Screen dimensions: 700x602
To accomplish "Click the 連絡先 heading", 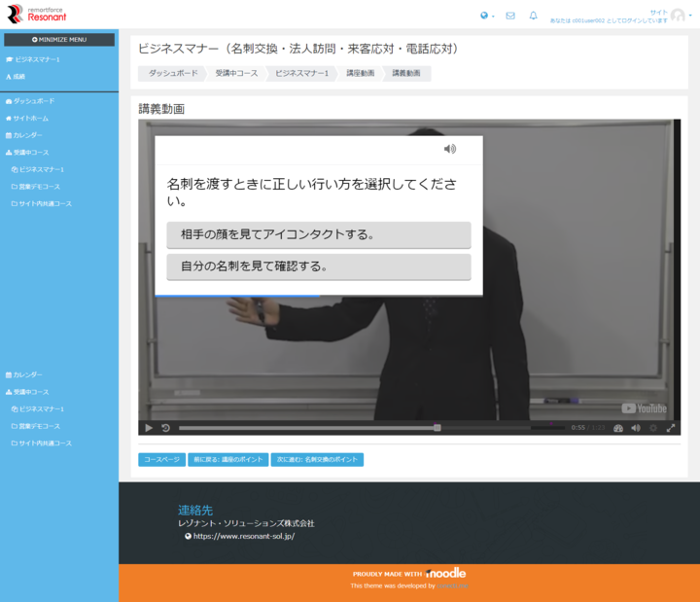I will [x=195, y=510].
